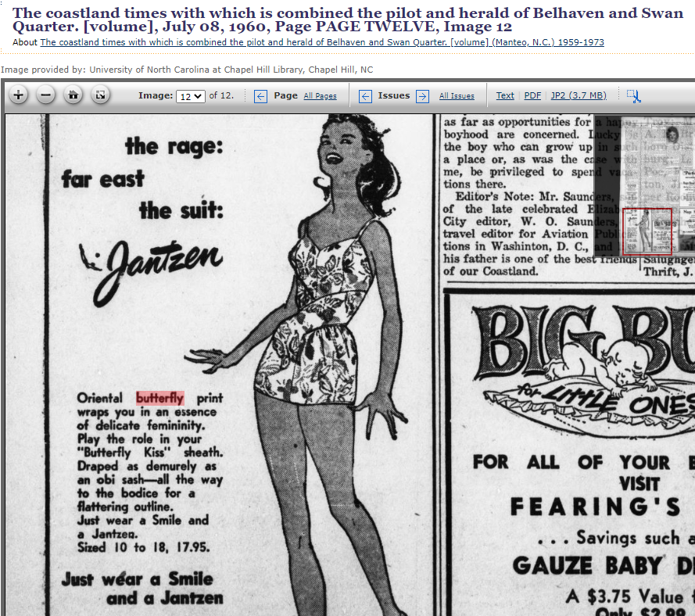Click the FEARING'S ad heading
Image resolution: width=695 pixels, height=616 pixels.
595,507
